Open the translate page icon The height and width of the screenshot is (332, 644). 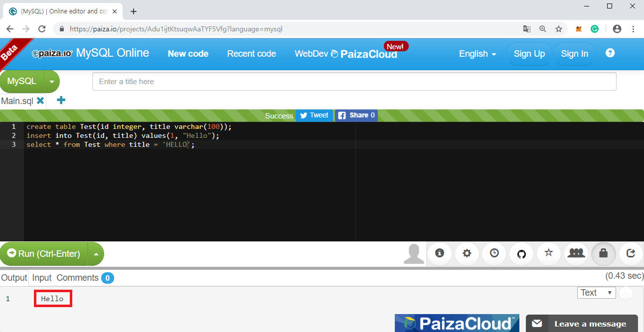(x=527, y=29)
